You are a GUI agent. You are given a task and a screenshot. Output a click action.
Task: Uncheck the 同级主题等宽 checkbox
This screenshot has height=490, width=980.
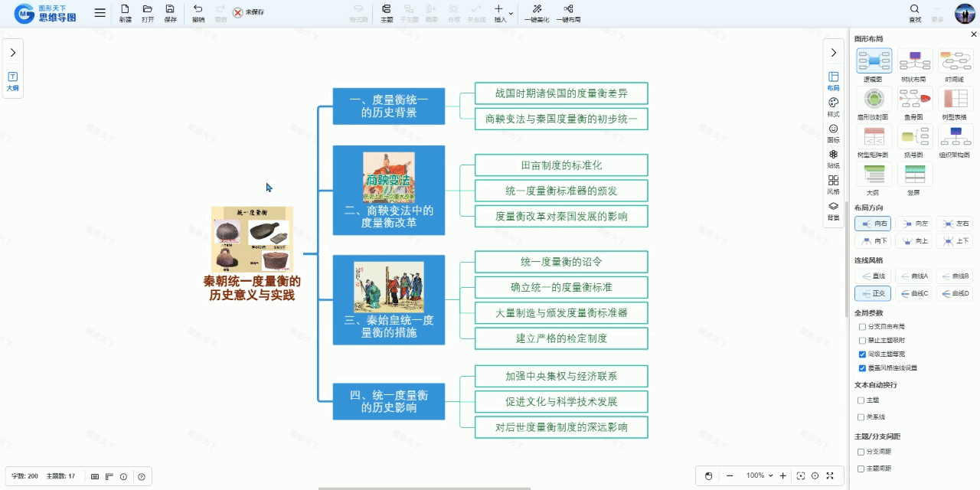pos(862,354)
